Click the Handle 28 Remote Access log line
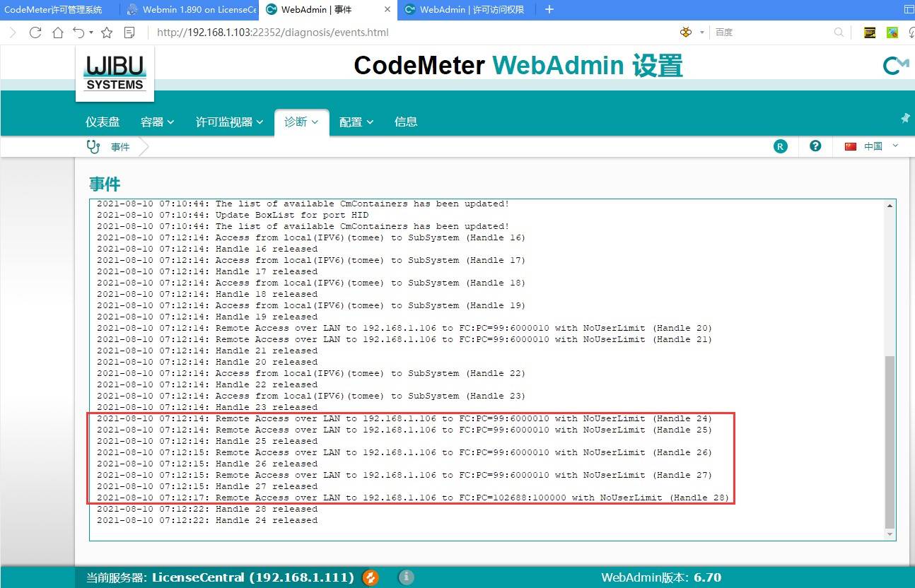The width and height of the screenshot is (915, 588). pos(413,498)
